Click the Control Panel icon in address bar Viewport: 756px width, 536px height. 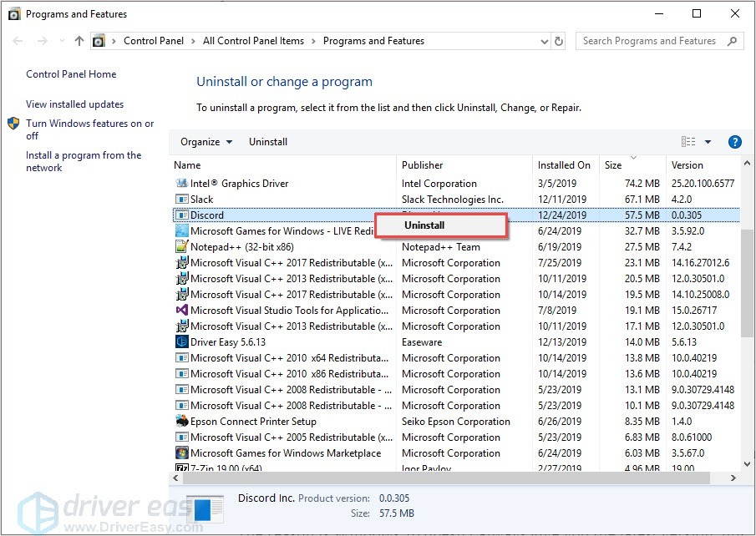click(99, 41)
